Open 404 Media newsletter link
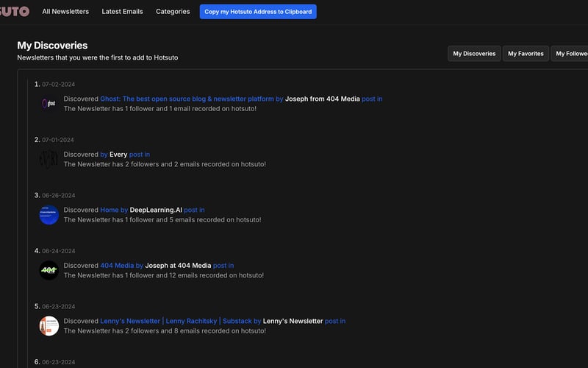 [x=117, y=266]
